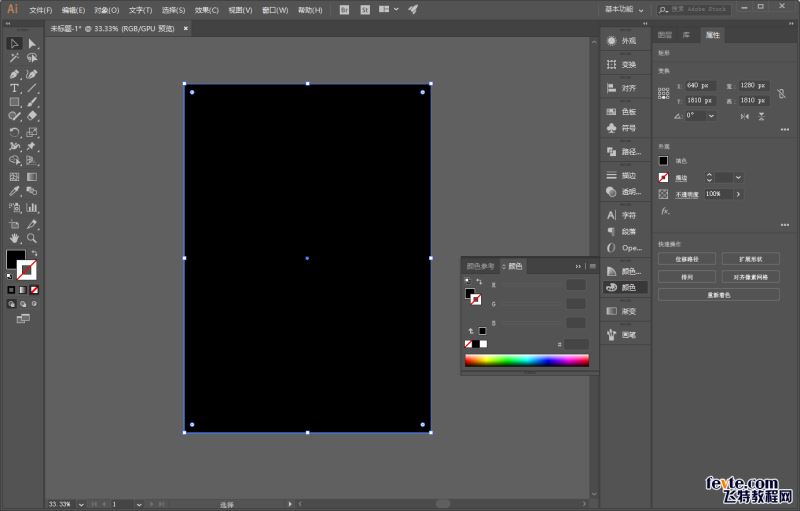Select the Eyedropper tool

[14, 191]
